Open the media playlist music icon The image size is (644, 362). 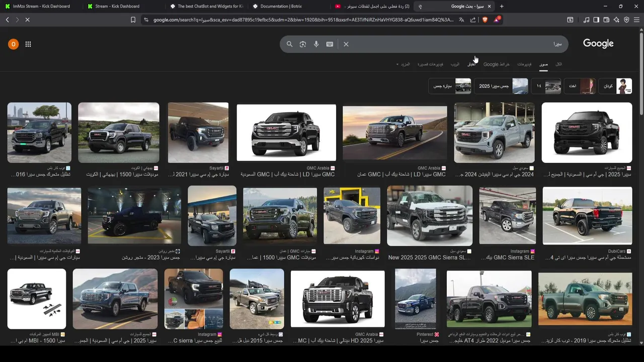(586, 20)
